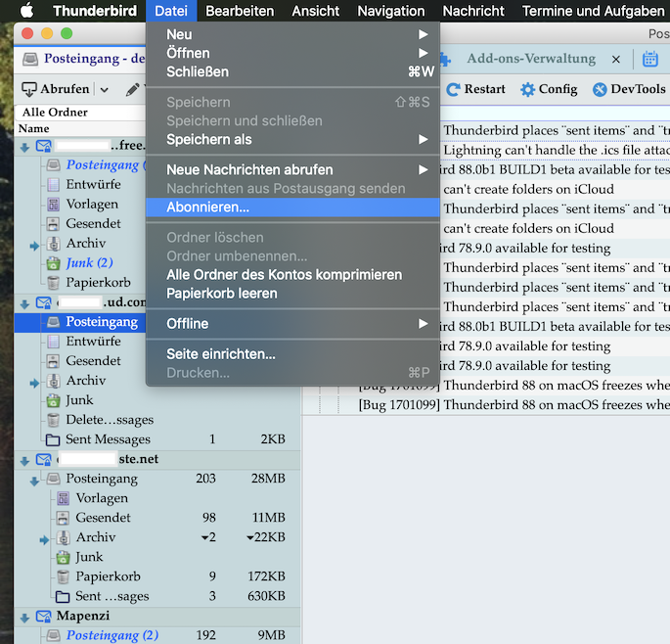Choose Papierkorb leeren menu entry
Screen dimensions: 670x644
(x=292, y=294)
